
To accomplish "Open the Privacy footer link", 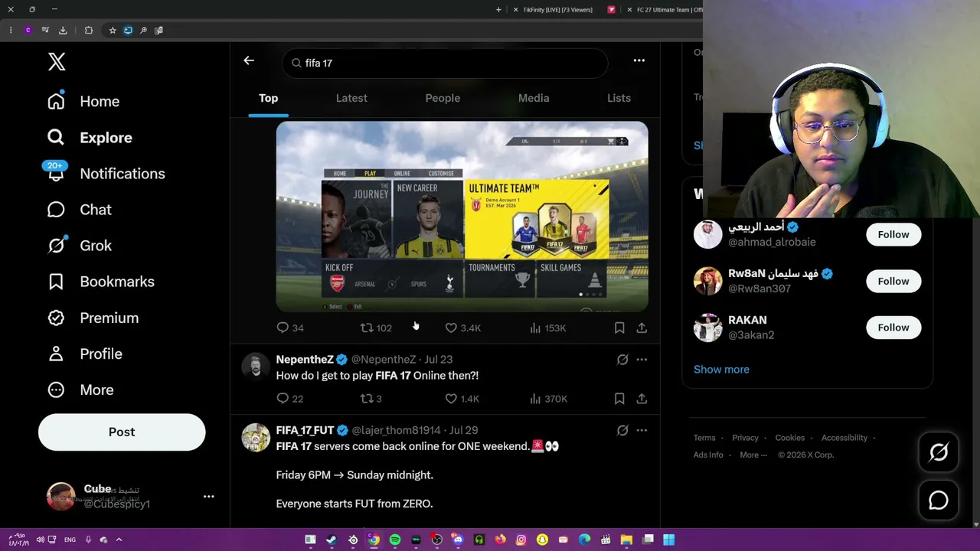I will pyautogui.click(x=745, y=438).
